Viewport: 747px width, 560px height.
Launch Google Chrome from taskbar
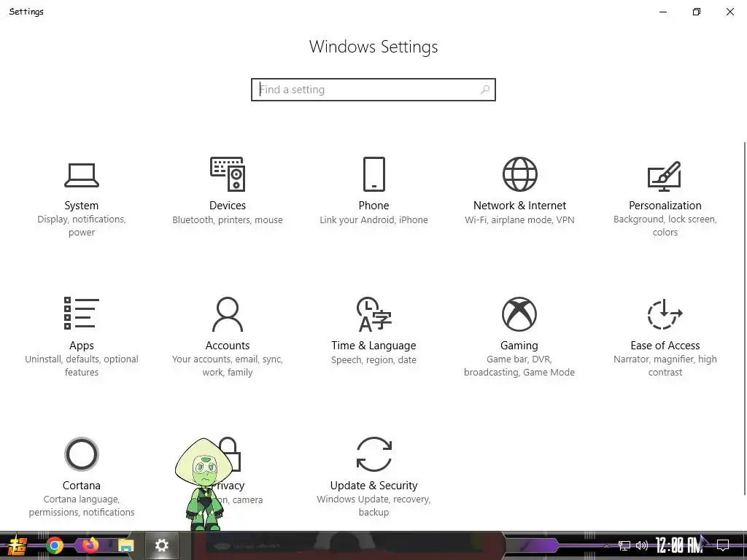coord(54,545)
